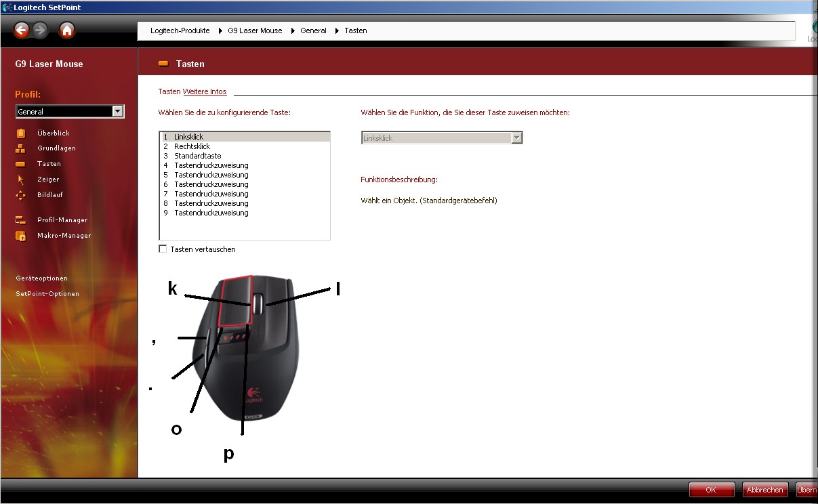Select list row 8 Tastendruckzuweisung
818x504 pixels.
coord(245,203)
